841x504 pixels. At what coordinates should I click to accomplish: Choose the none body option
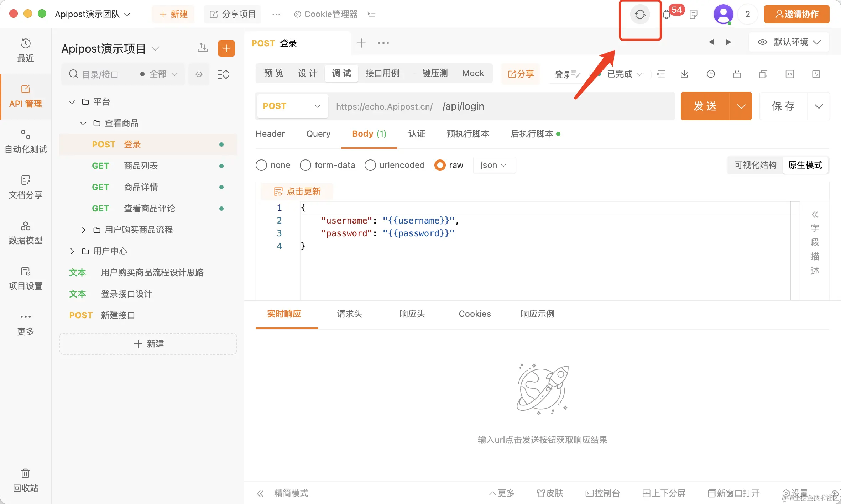(x=261, y=165)
